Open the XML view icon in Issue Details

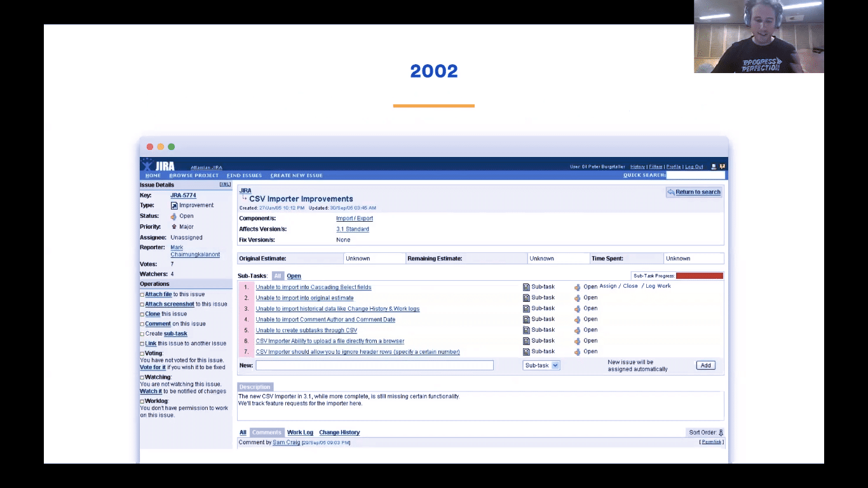(224, 184)
